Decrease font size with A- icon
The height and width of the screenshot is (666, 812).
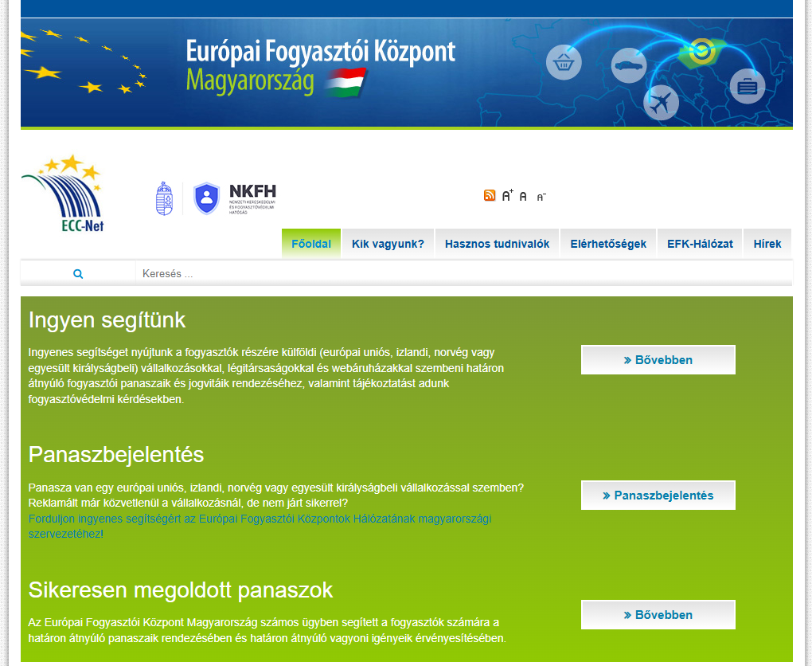(541, 197)
